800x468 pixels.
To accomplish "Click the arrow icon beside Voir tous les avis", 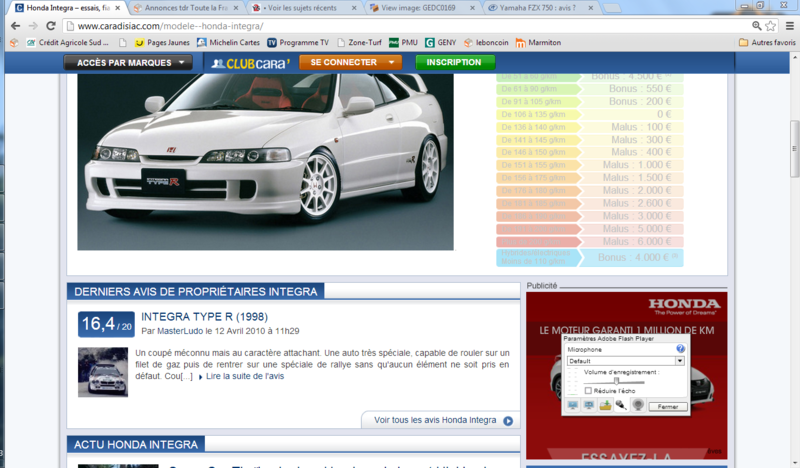I will (508, 421).
